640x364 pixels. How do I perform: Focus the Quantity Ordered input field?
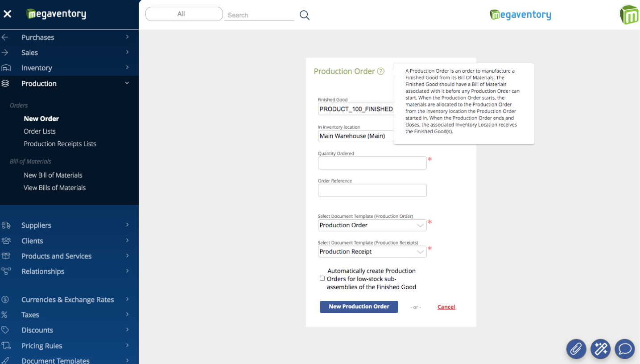tap(372, 163)
